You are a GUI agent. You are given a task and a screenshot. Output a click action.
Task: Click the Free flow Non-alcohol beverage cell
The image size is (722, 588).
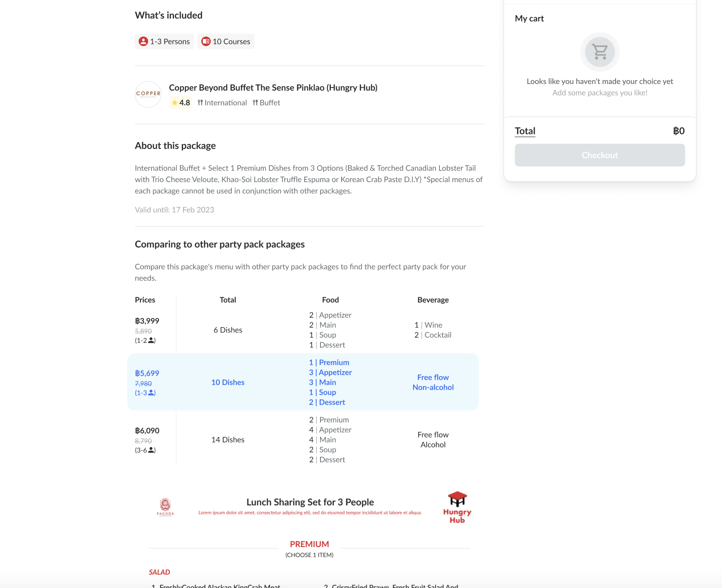click(x=433, y=382)
